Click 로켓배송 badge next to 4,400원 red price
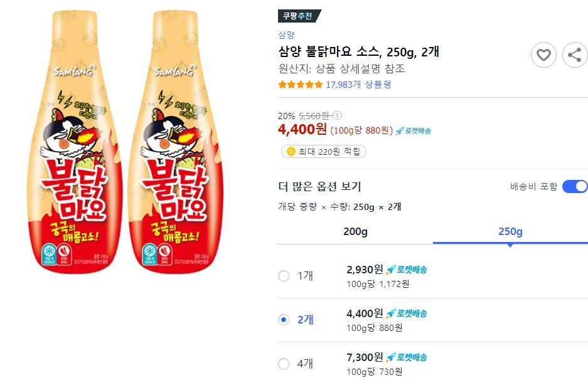 tap(413, 130)
